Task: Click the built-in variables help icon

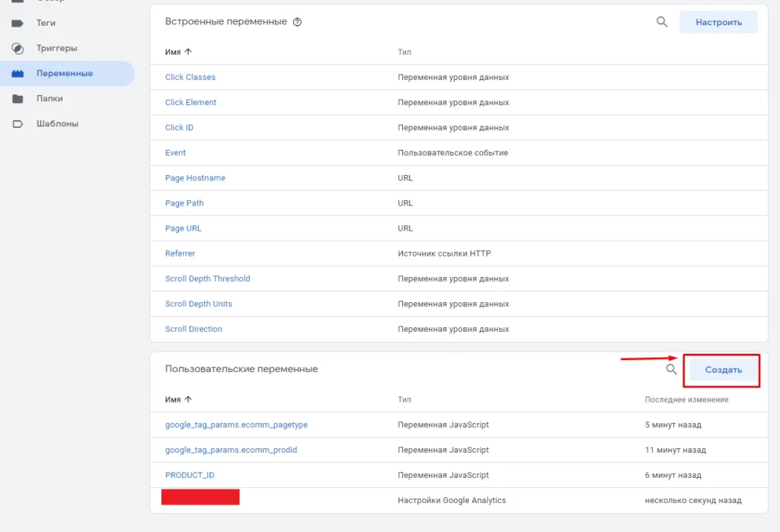Action: pos(297,22)
